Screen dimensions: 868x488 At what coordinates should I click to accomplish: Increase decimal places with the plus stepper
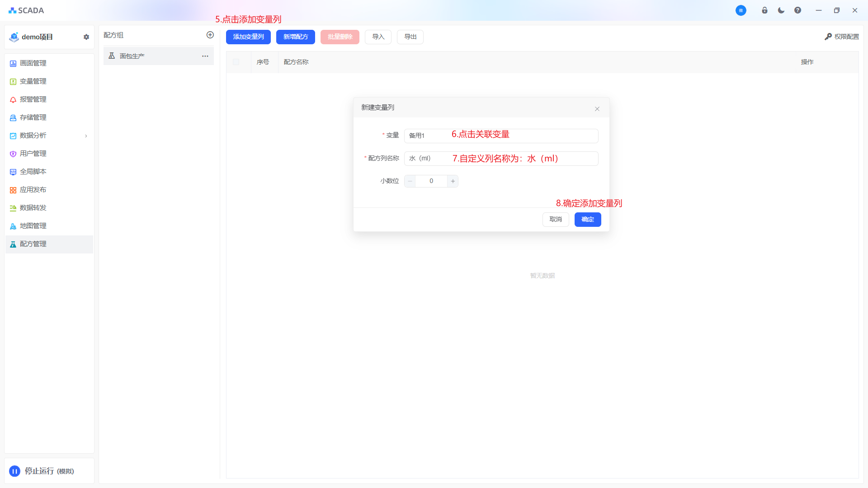[x=453, y=181]
